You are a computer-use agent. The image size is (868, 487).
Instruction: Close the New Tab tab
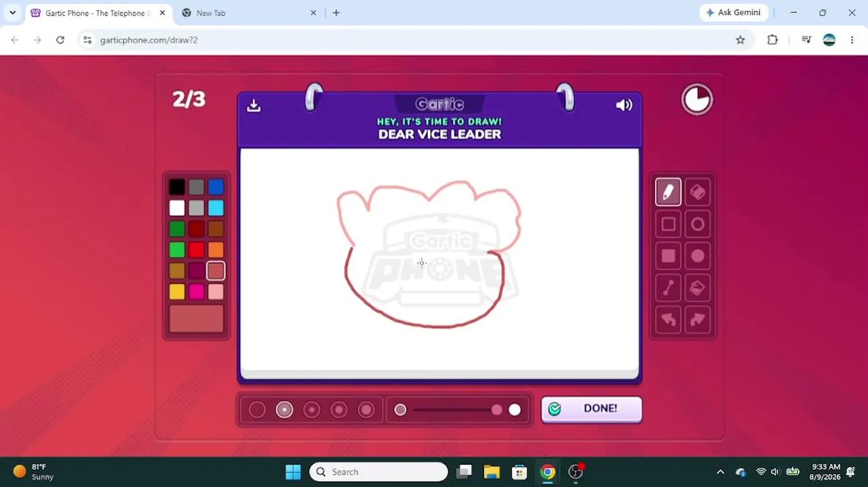(314, 13)
